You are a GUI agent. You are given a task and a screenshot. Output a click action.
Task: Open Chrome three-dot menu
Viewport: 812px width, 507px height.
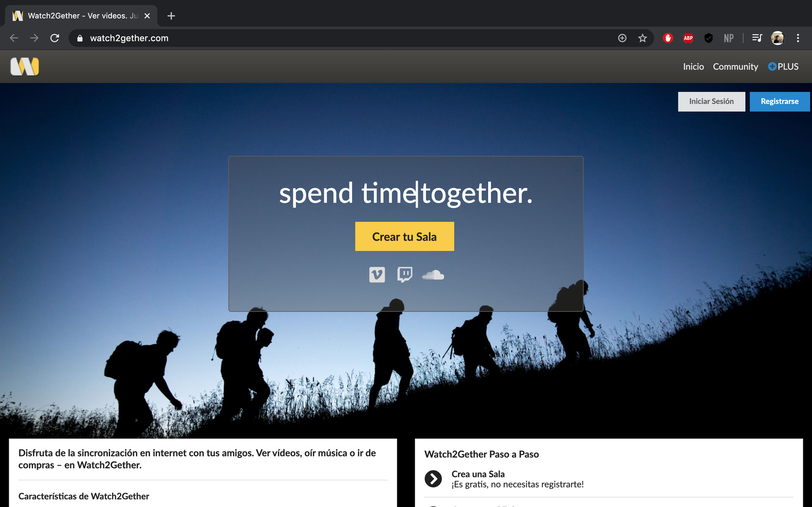point(798,38)
